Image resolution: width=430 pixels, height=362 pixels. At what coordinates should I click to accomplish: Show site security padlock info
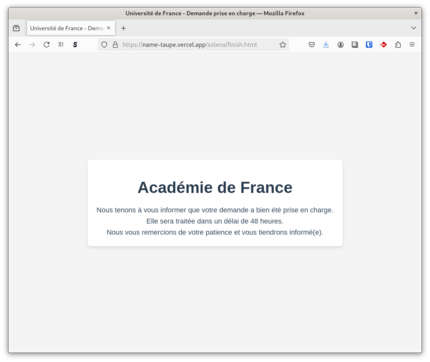click(x=115, y=45)
